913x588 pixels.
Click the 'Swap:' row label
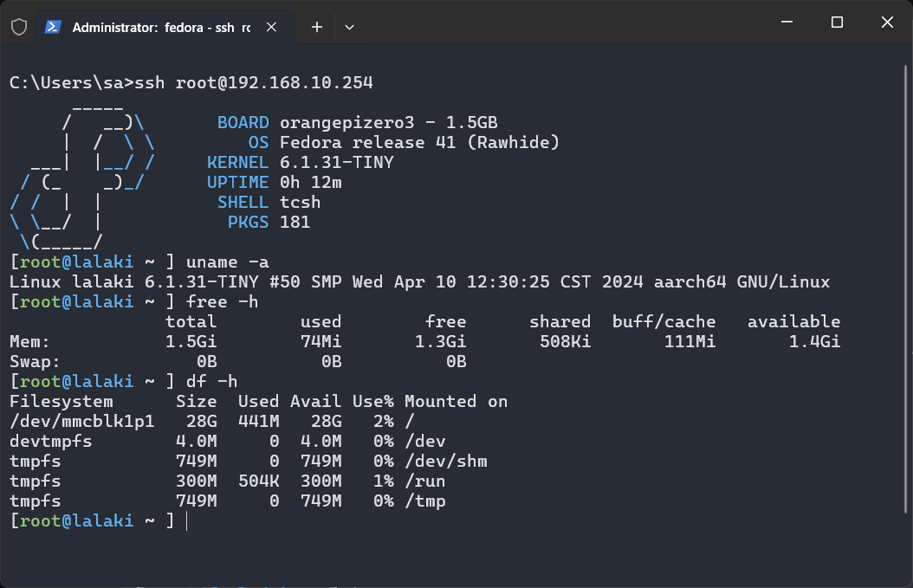point(35,361)
